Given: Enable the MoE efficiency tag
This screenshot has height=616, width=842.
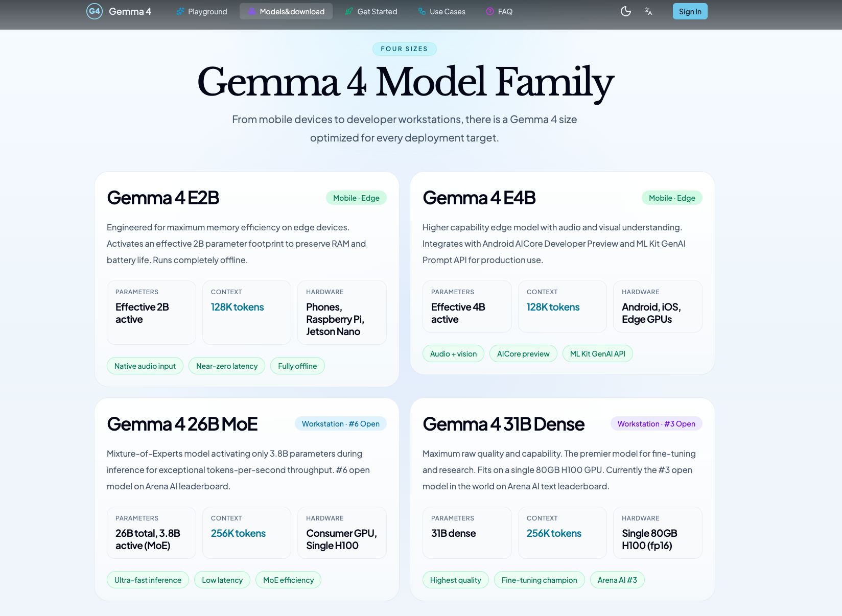Looking at the screenshot, I should tap(288, 580).
